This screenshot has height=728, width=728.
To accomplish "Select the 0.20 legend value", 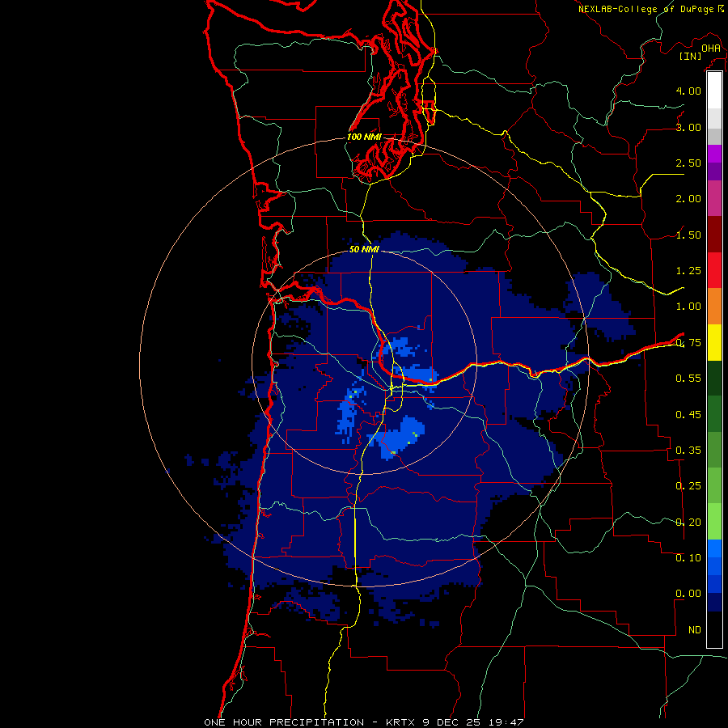I will pos(688,523).
